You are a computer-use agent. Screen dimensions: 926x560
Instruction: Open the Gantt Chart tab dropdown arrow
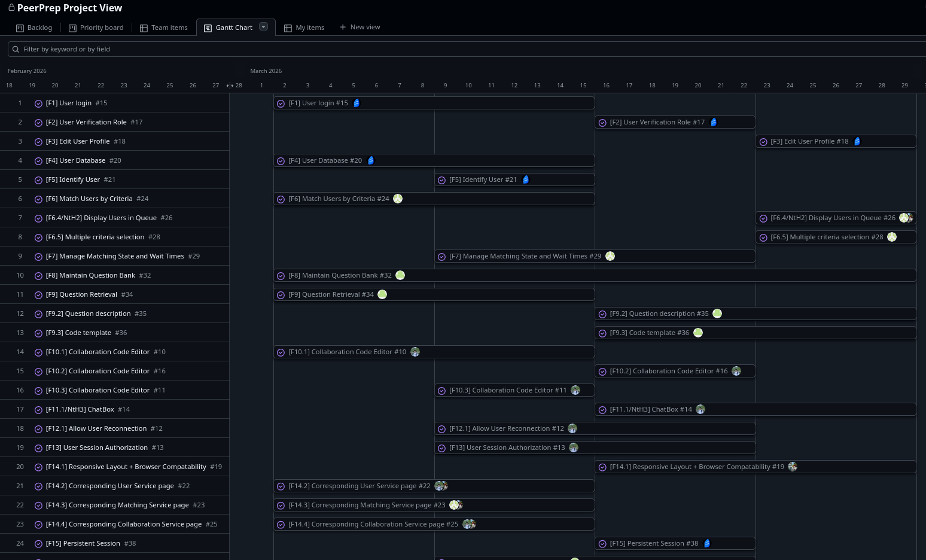click(x=263, y=27)
